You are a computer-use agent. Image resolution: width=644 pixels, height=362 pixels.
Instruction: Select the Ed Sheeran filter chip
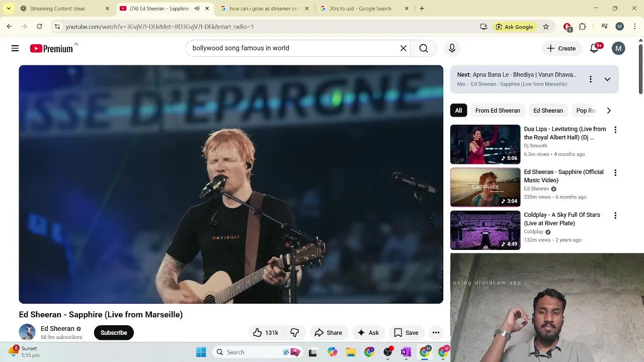tap(548, 111)
